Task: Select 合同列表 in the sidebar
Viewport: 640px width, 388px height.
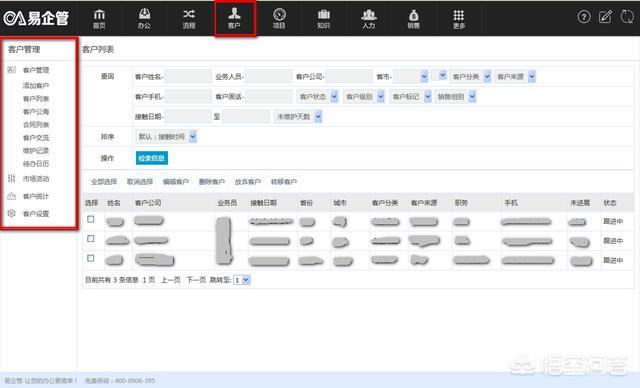Action: pyautogui.click(x=36, y=124)
